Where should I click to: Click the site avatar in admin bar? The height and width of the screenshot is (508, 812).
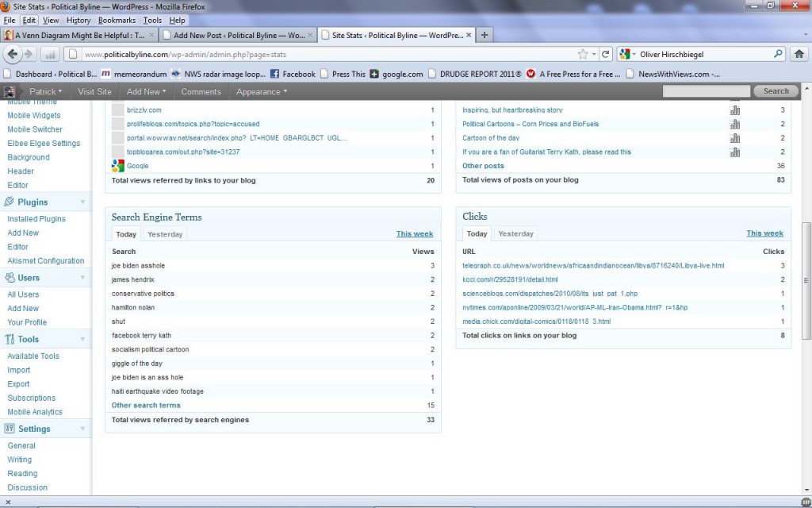(x=9, y=92)
